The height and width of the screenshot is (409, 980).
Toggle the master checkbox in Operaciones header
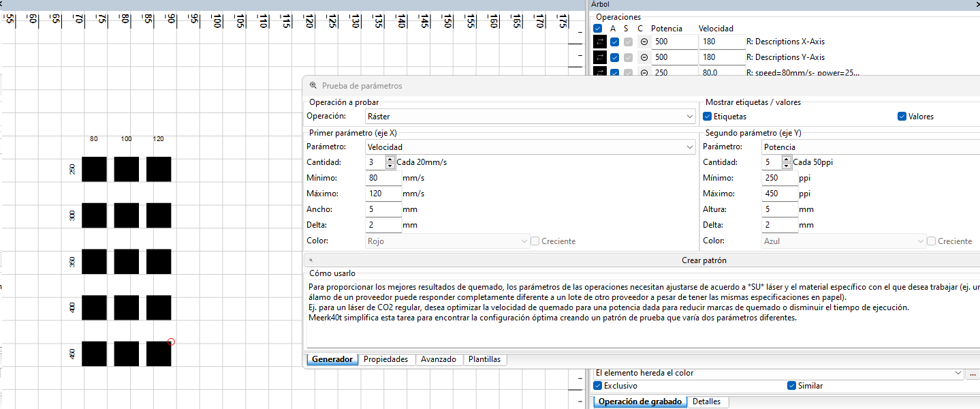tap(598, 29)
